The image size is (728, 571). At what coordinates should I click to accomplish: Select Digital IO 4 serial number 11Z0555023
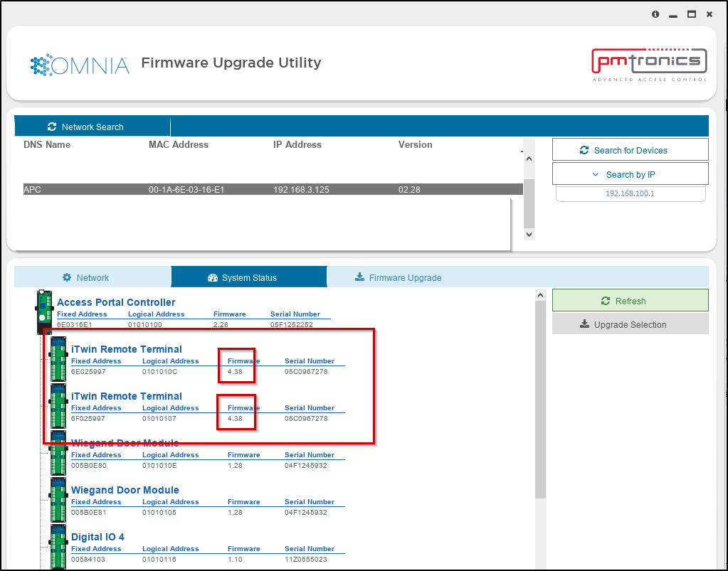point(306,559)
